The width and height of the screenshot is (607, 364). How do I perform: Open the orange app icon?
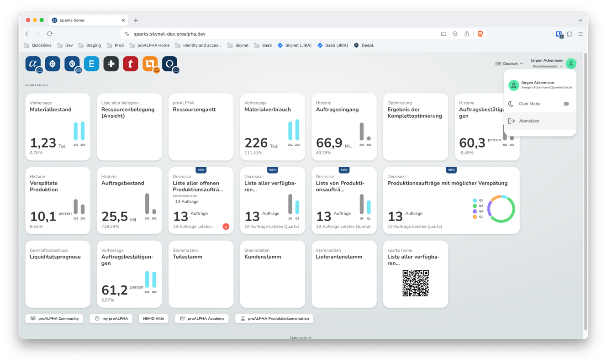(150, 64)
